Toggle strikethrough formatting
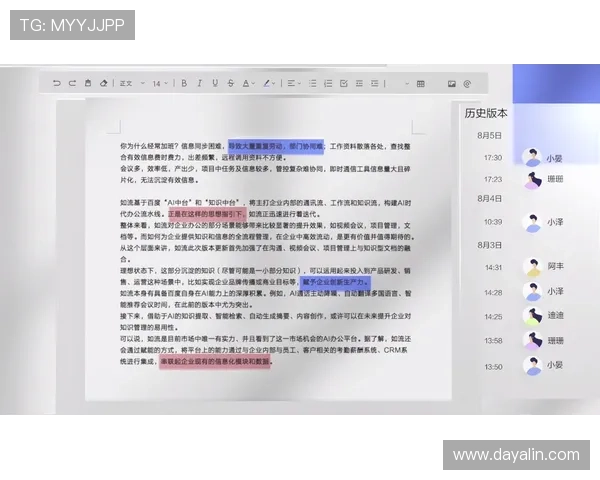The height and width of the screenshot is (480, 600). [x=230, y=83]
